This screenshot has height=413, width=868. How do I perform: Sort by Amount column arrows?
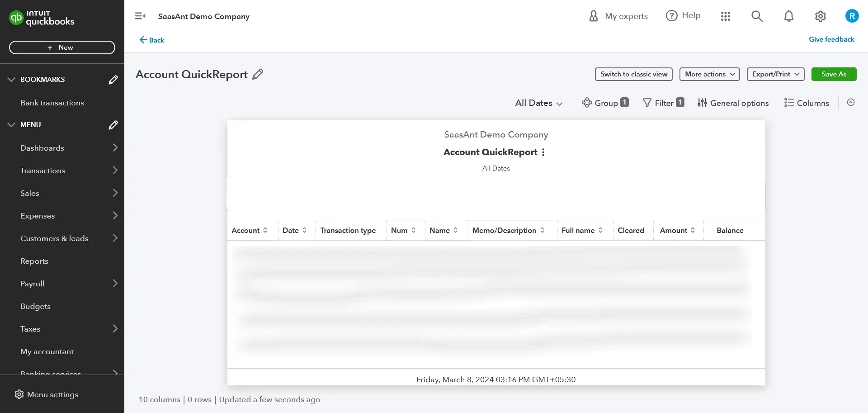click(x=693, y=230)
